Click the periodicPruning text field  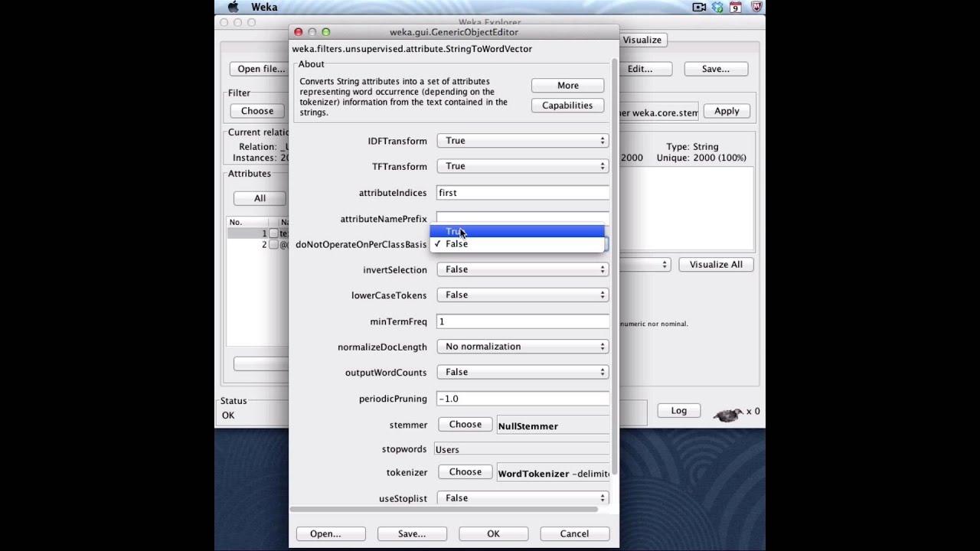tap(523, 399)
